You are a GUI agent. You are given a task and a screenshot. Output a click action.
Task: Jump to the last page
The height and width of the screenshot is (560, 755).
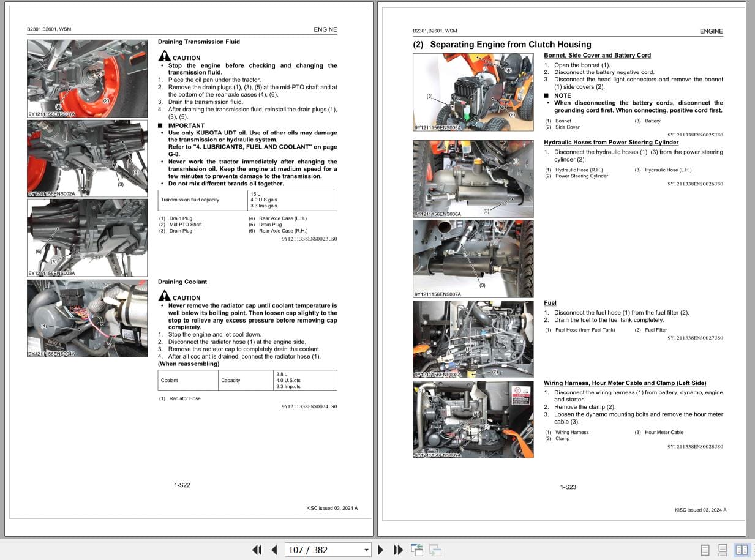point(397,550)
